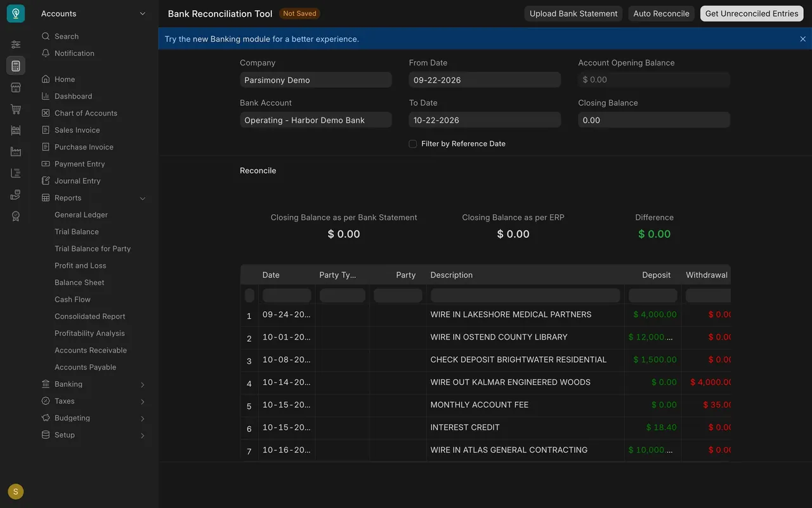Click Get Unreconciled Entries button
812x508 pixels.
pyautogui.click(x=752, y=13)
